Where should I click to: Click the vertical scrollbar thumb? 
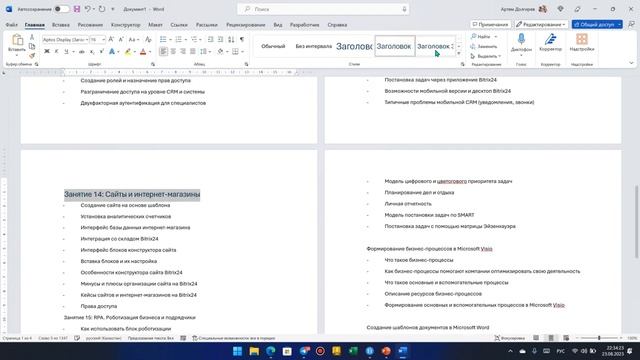point(636,222)
